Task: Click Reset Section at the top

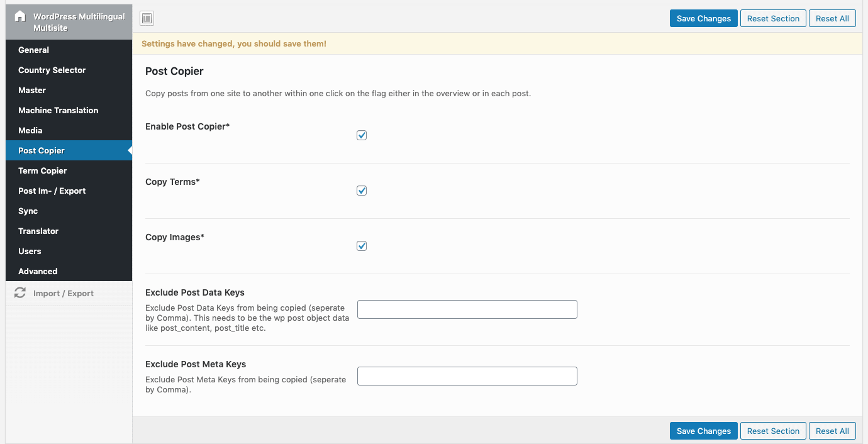Action: (773, 18)
